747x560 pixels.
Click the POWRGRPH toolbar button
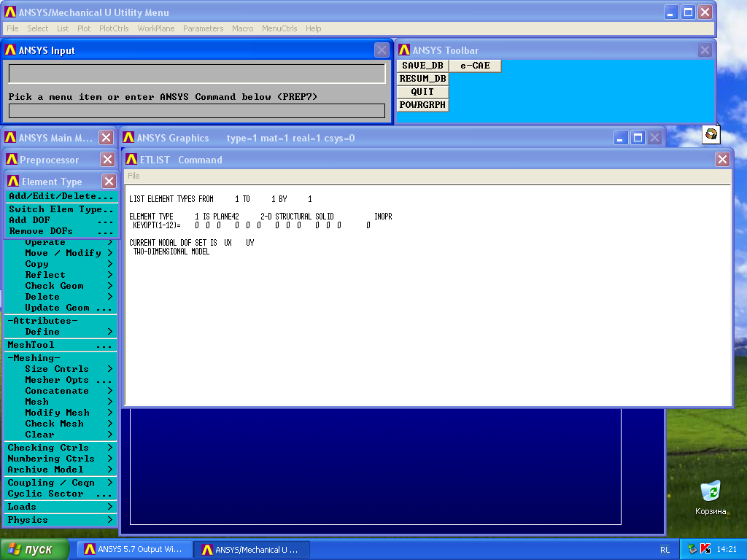[422, 105]
